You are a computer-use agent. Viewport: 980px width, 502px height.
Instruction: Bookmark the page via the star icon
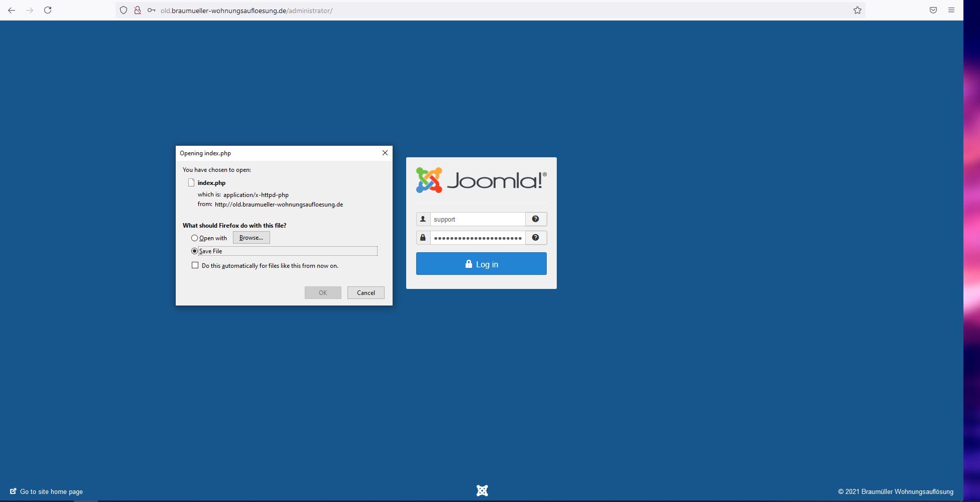[857, 10]
